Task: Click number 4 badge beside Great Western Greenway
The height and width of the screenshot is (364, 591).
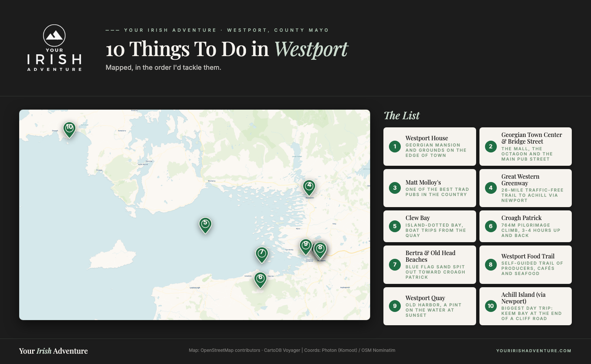Action: (491, 188)
